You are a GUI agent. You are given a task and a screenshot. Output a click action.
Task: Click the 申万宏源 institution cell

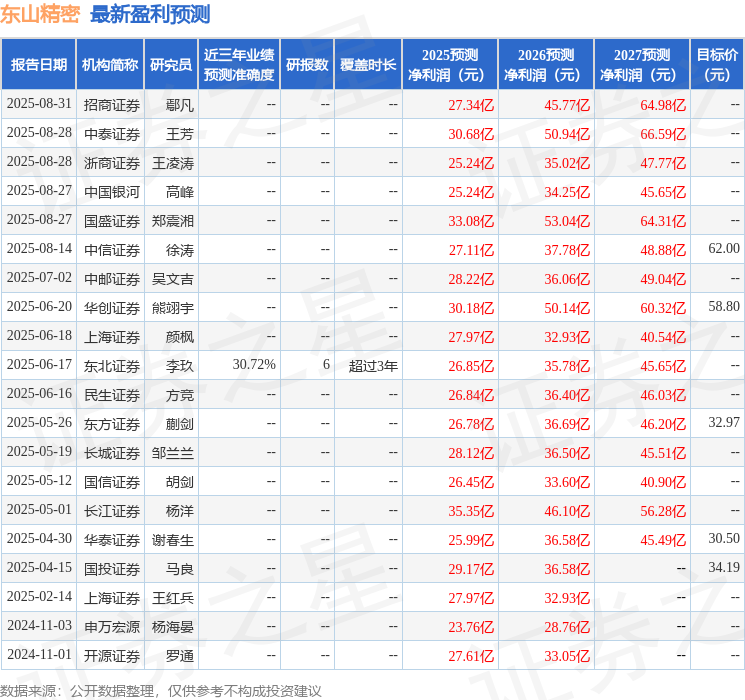[112, 627]
